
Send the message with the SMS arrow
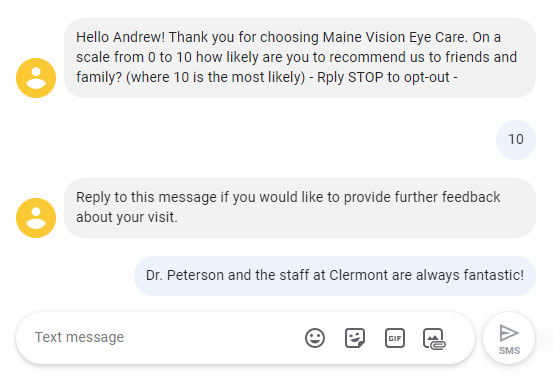[x=509, y=338]
